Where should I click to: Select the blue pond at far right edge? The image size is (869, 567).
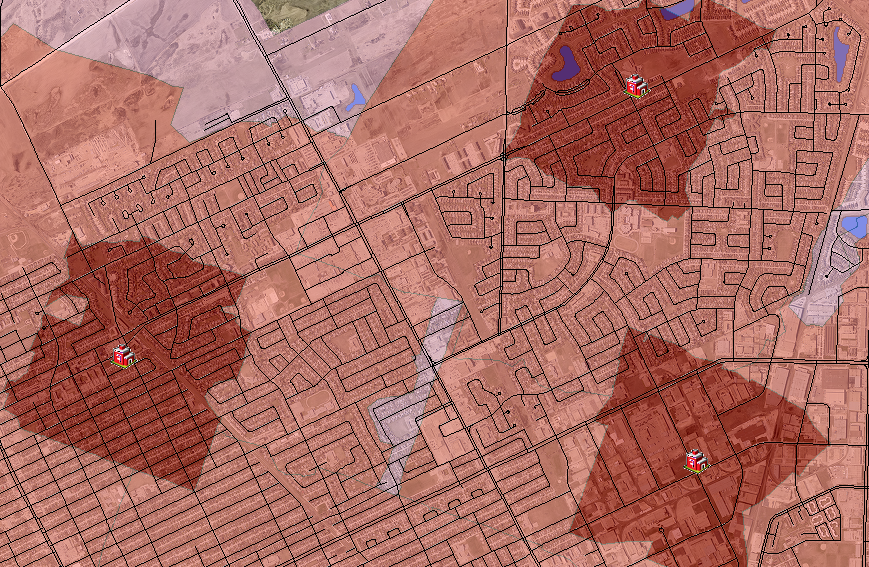pos(853,226)
